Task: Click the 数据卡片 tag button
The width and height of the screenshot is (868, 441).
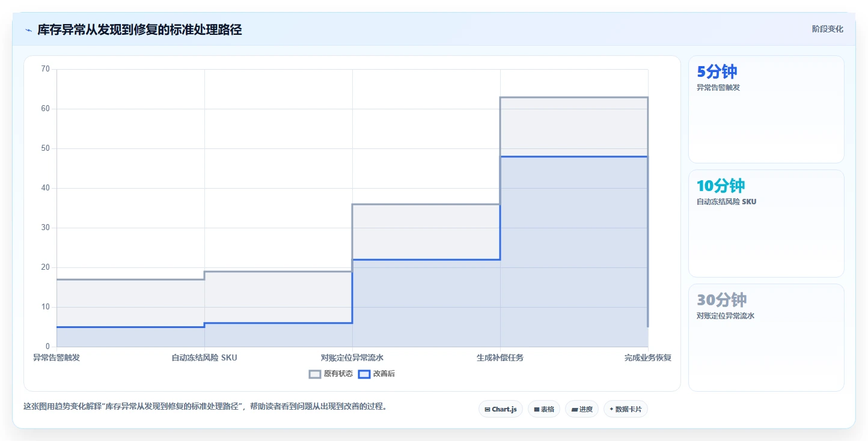Action: [626, 409]
